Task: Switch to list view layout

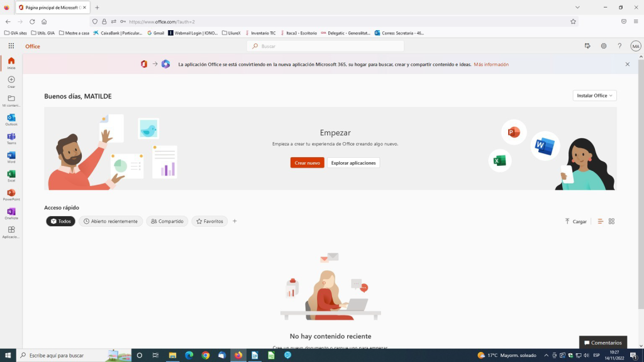Action: point(600,221)
